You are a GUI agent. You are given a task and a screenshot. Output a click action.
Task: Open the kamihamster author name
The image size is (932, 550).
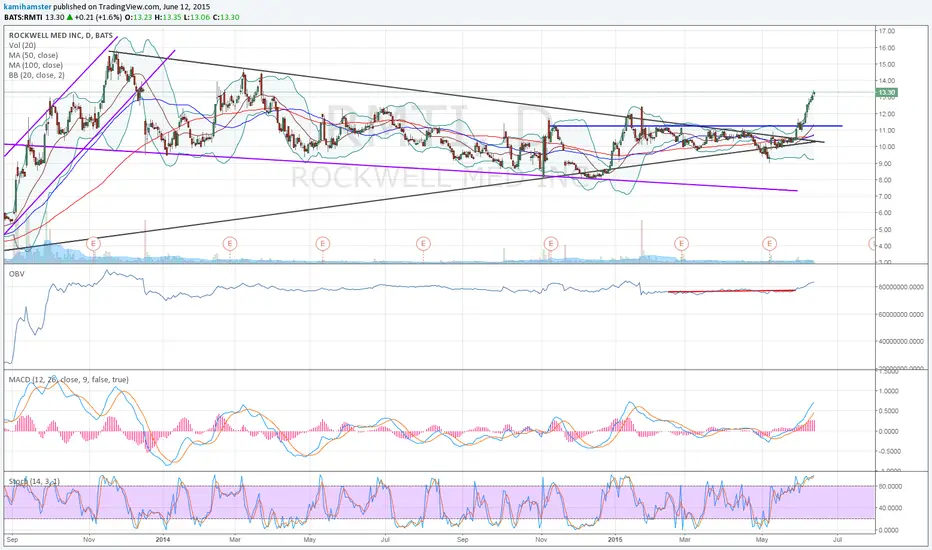[28, 7]
